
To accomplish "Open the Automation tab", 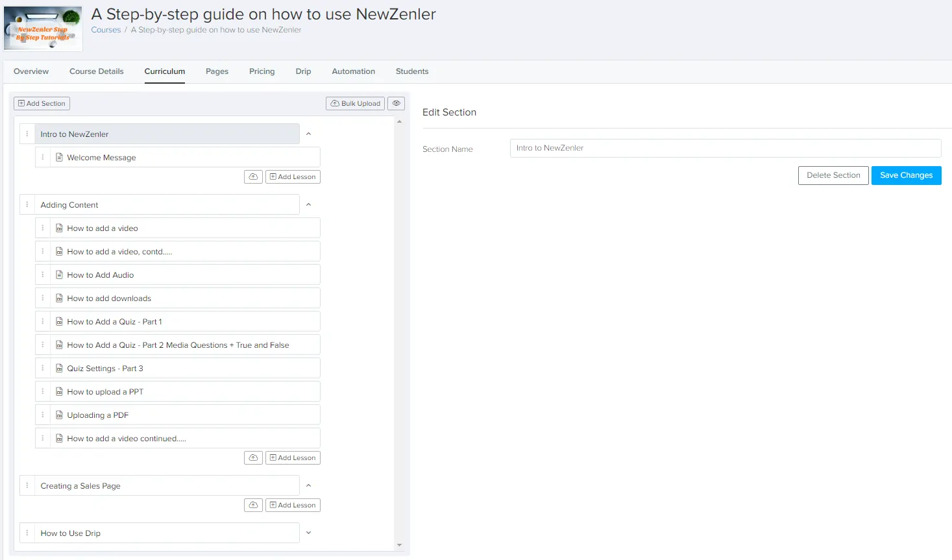I will [353, 71].
